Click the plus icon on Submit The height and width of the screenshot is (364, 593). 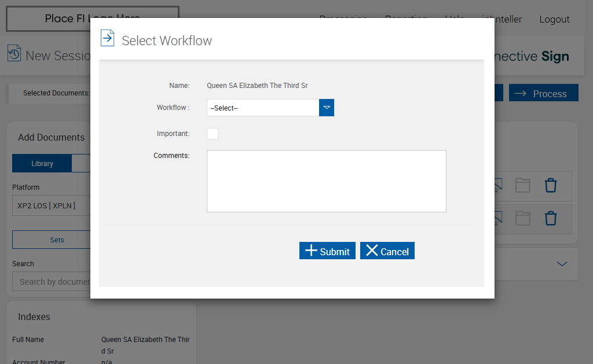pyautogui.click(x=312, y=251)
